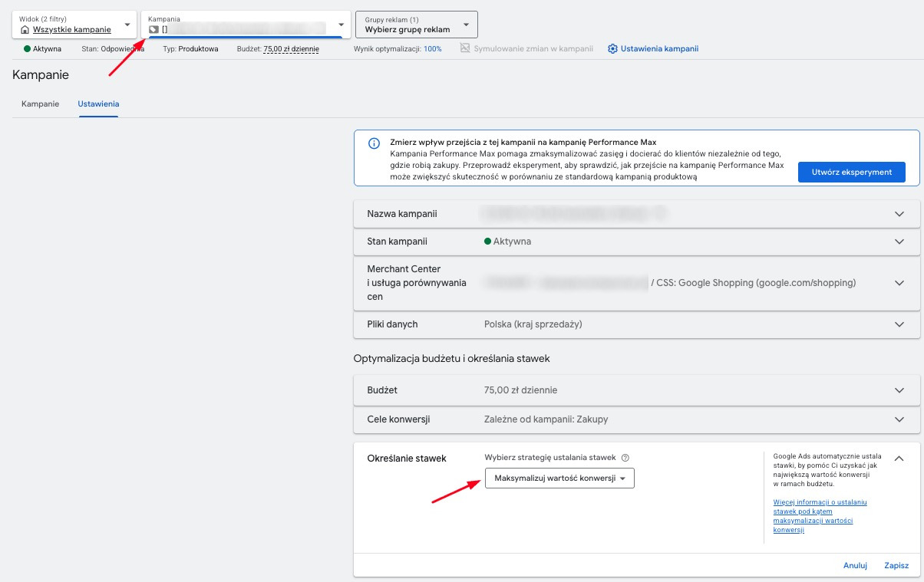Click the home icon in Widok selector

[x=25, y=30]
